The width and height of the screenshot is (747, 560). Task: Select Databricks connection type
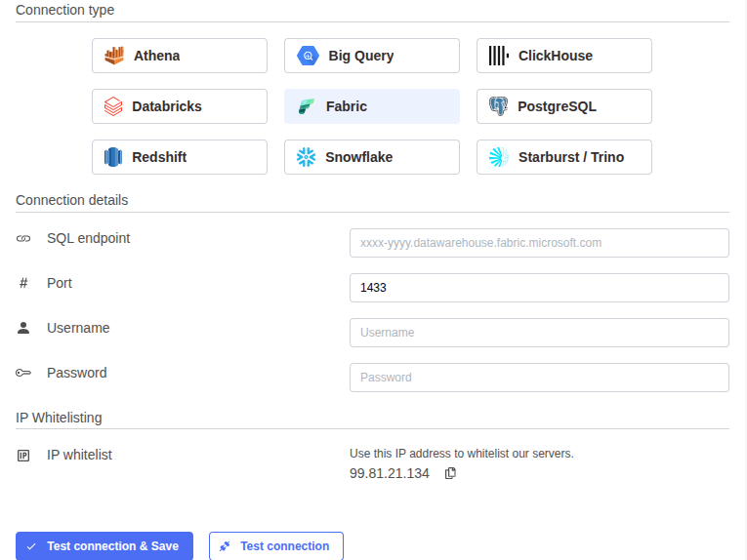pyautogui.click(x=180, y=106)
